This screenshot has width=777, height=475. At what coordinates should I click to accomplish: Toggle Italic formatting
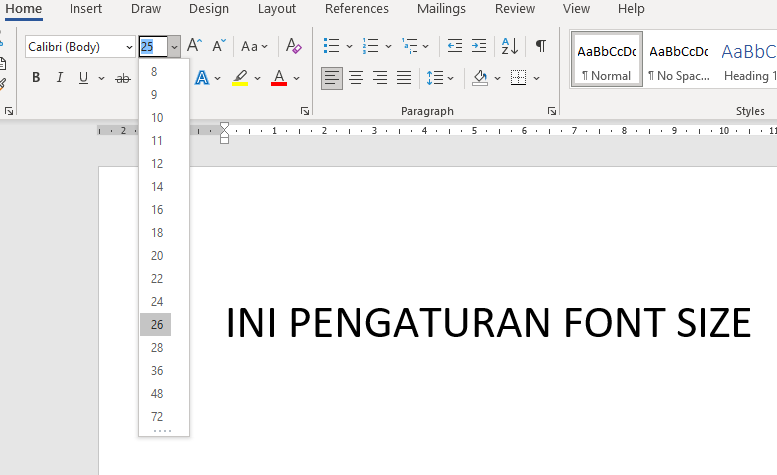tap(59, 78)
